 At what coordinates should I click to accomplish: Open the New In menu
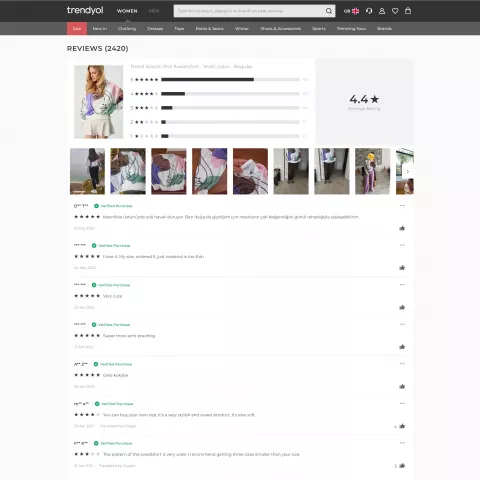coord(100,29)
